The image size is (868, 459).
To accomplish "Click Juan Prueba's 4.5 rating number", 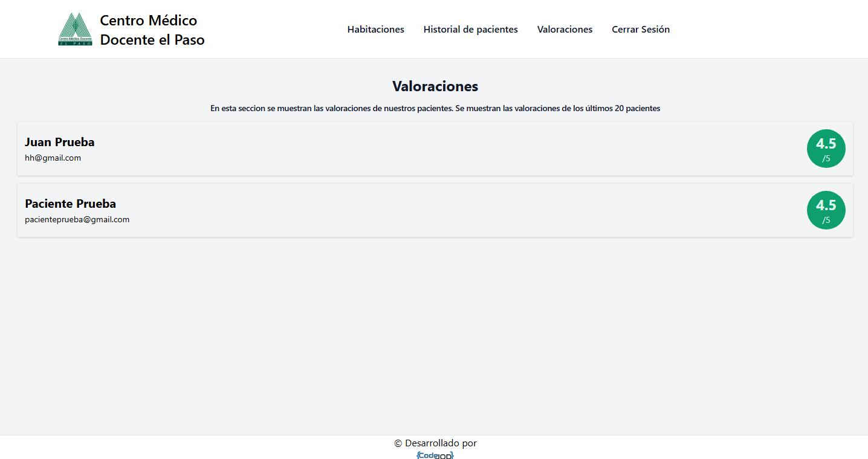I will (826, 144).
